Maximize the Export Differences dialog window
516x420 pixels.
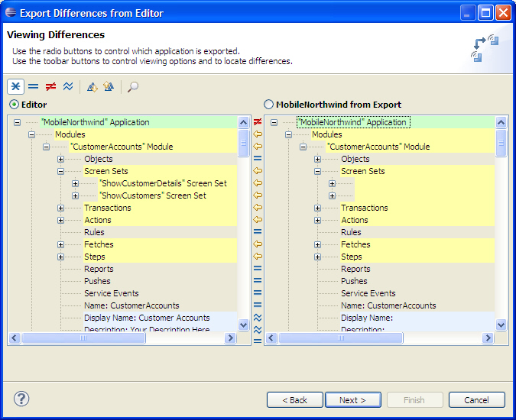pos(485,13)
